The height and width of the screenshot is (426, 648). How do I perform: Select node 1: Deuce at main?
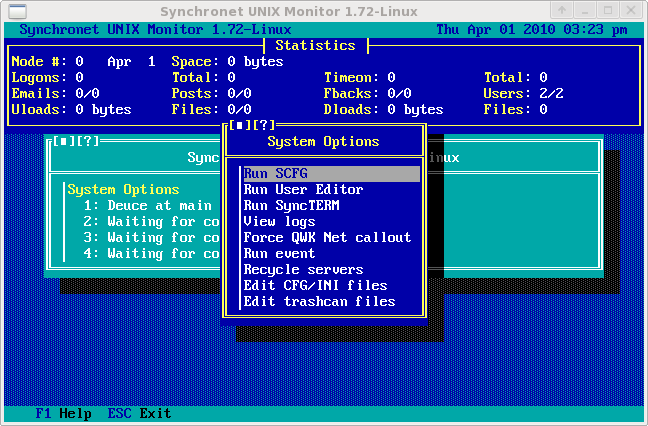[x=148, y=205]
